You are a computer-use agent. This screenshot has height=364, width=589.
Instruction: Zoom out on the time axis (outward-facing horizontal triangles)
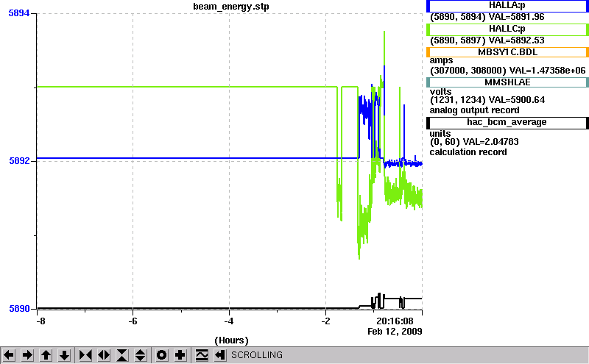coord(104,355)
